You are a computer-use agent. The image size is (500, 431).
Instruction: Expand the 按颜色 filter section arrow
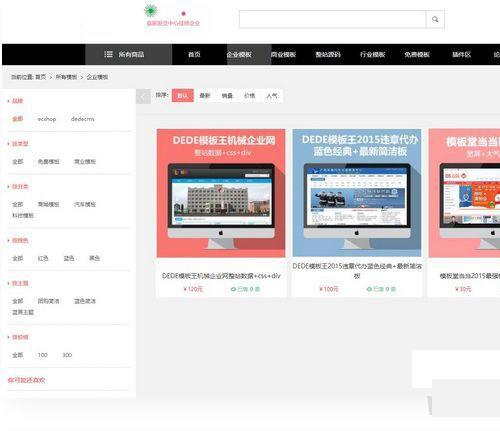click(x=8, y=240)
